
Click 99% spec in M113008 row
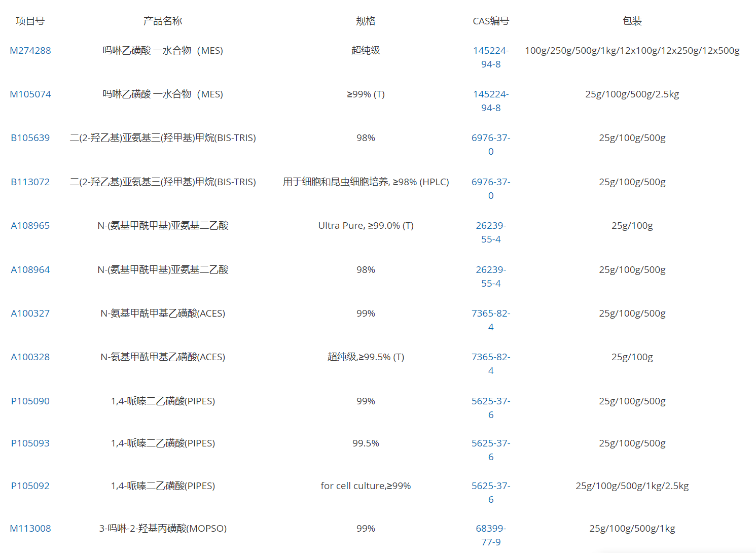[366, 529]
